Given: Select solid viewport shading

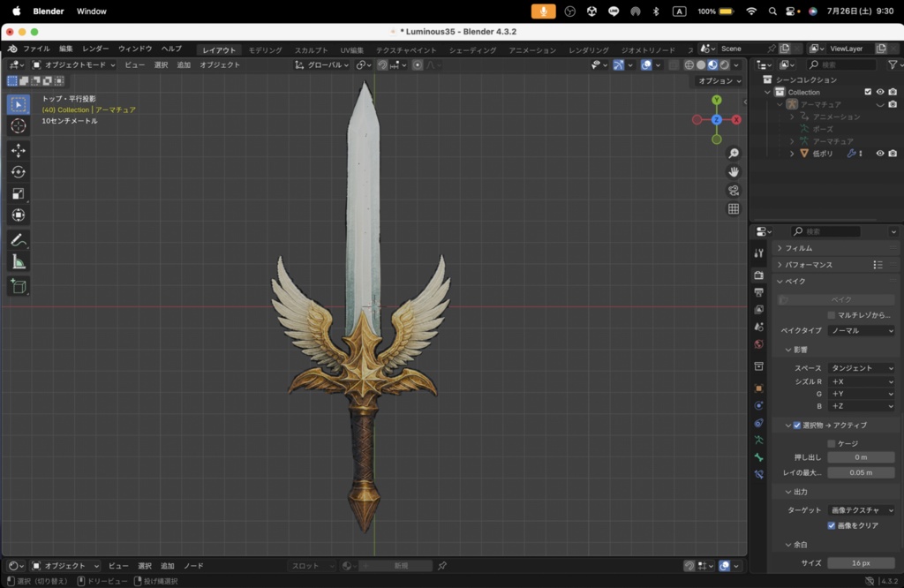Looking at the screenshot, I should click(x=701, y=65).
